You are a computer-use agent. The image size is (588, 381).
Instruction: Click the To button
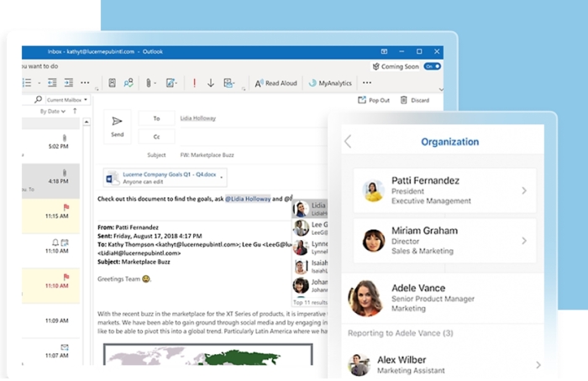[156, 118]
